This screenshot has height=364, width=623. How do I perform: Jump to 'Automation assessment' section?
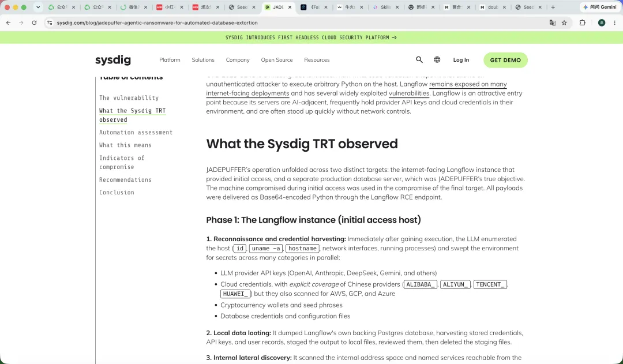pos(136,132)
